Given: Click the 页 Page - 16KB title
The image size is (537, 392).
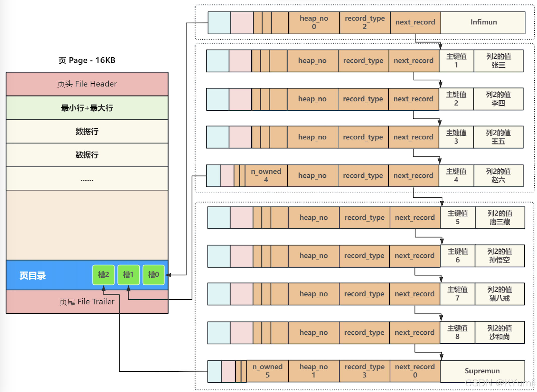Looking at the screenshot, I should (87, 60).
